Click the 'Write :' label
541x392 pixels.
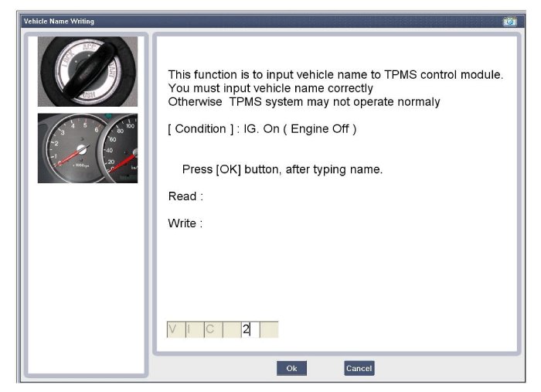[185, 223]
